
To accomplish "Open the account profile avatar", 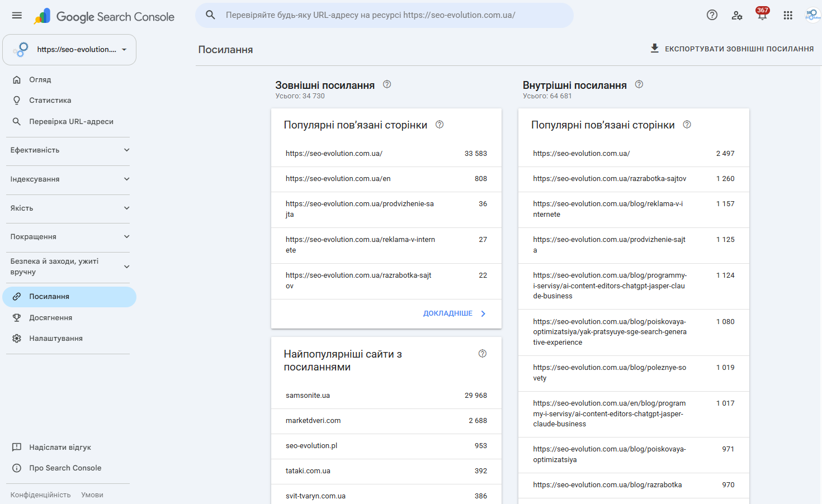I will [x=812, y=15].
